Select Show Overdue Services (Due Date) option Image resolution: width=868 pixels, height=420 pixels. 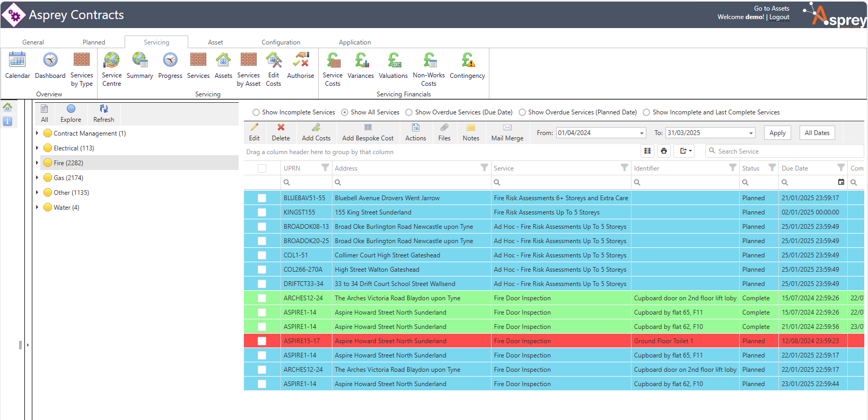409,112
